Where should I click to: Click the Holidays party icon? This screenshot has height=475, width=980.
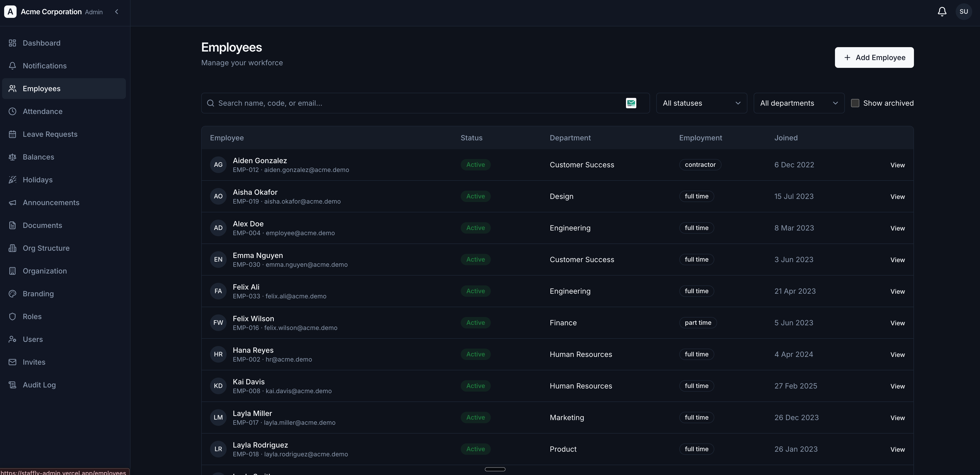coord(12,180)
